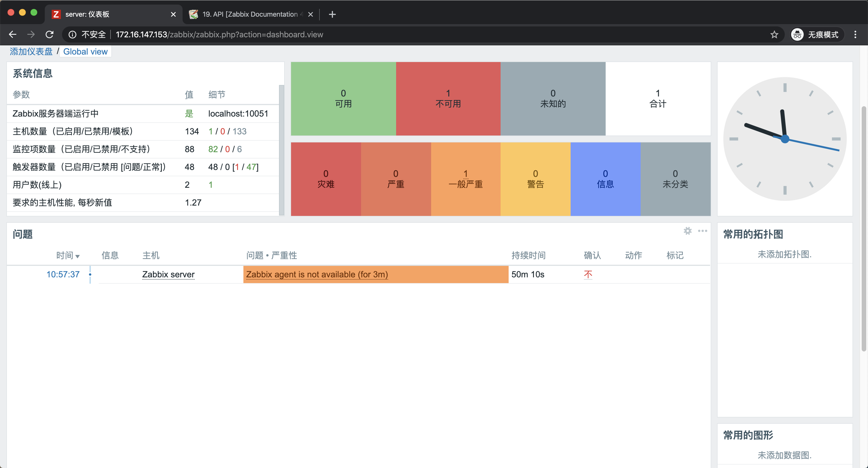
Task: Open the Problems widget three-dots menu
Action: coord(702,231)
